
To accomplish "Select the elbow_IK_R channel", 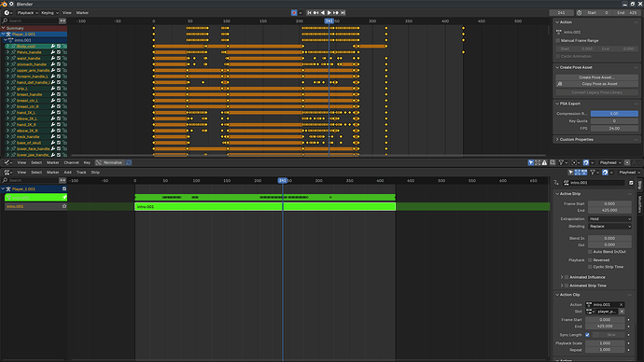I will tap(27, 131).
